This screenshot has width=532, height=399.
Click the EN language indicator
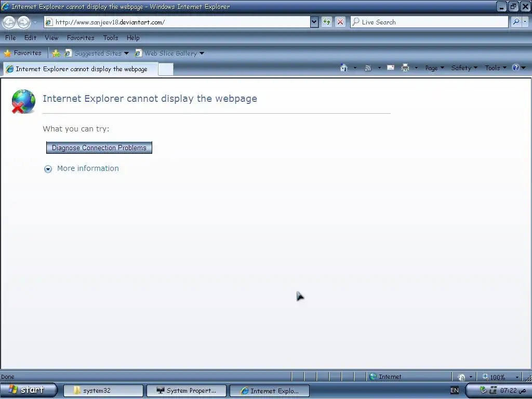point(454,391)
